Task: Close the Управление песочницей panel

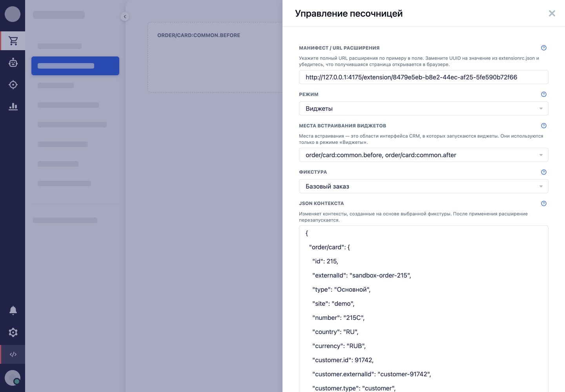Action: click(552, 13)
